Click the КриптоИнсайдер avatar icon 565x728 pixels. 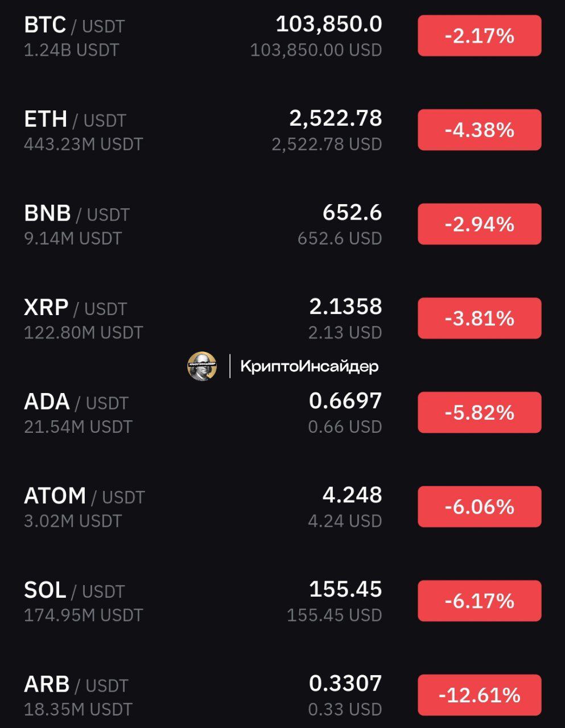point(202,366)
